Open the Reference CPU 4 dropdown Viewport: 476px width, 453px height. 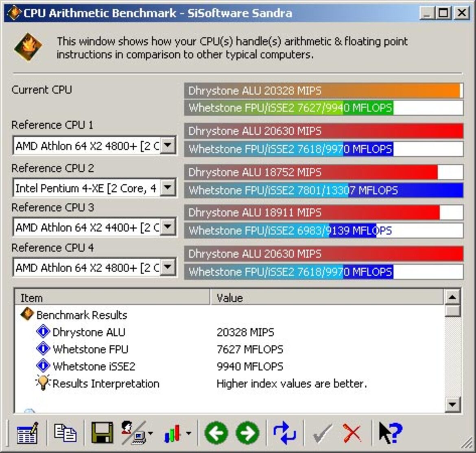coord(168,267)
